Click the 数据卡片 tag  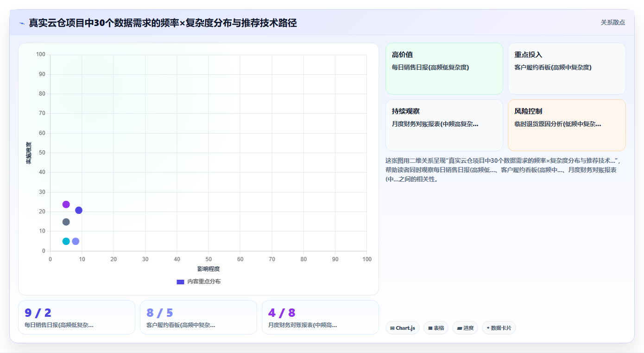[499, 328]
